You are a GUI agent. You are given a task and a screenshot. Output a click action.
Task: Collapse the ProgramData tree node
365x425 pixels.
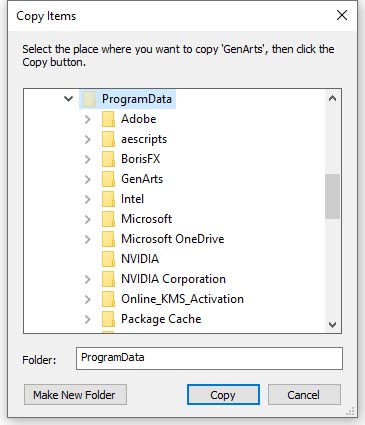tap(69, 99)
